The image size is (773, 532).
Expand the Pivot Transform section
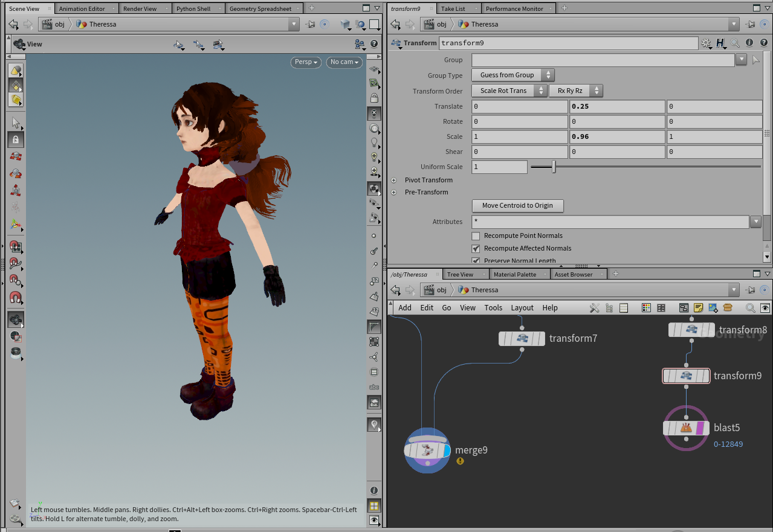(394, 180)
